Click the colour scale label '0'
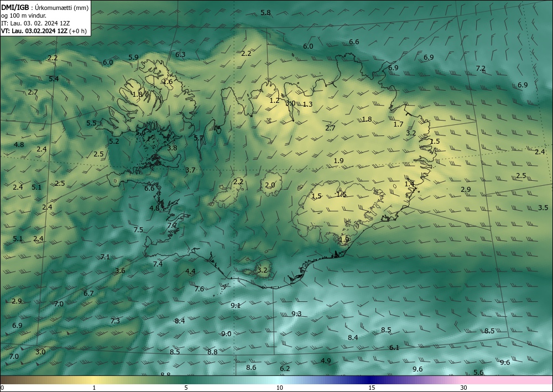This screenshot has width=553, height=392. point(2,388)
